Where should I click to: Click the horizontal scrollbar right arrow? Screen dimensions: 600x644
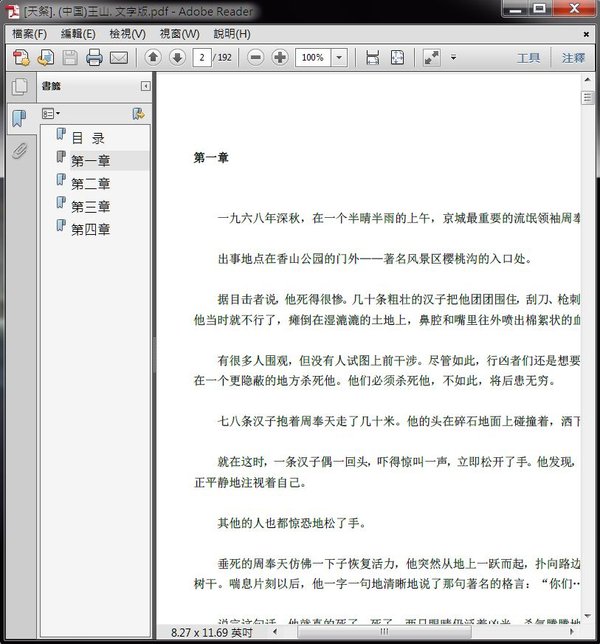click(x=572, y=632)
